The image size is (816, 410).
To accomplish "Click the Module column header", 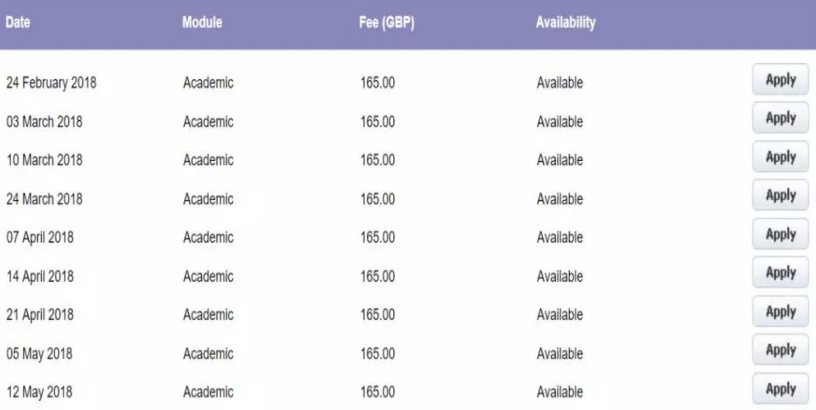I will (202, 23).
